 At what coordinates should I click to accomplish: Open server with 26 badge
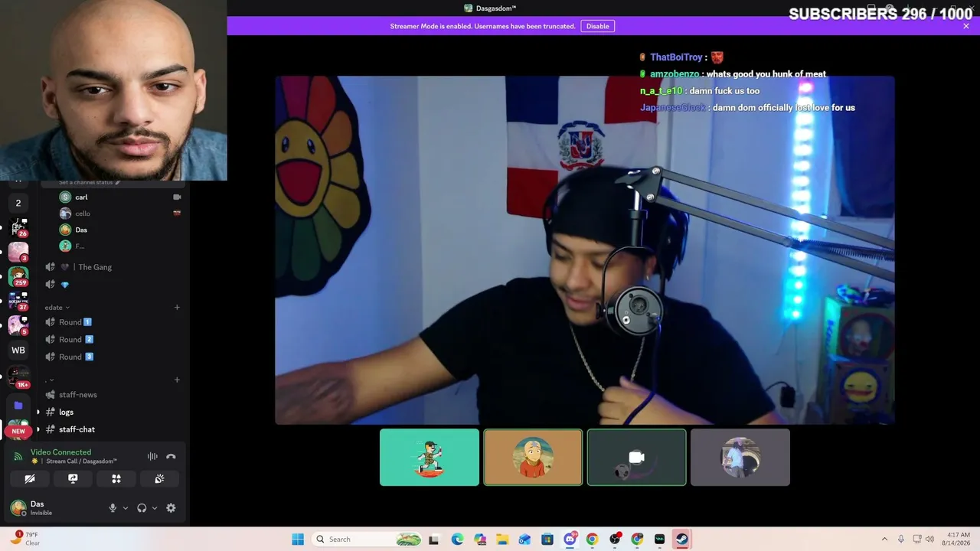pyautogui.click(x=18, y=227)
